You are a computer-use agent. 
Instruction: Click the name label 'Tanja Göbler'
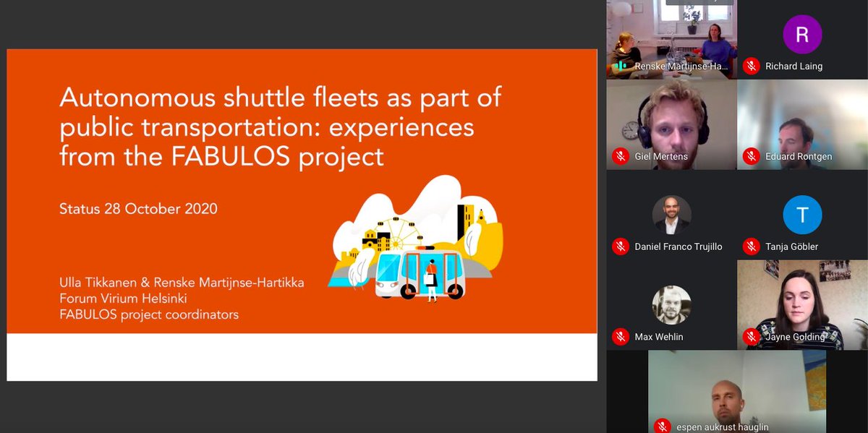click(792, 246)
